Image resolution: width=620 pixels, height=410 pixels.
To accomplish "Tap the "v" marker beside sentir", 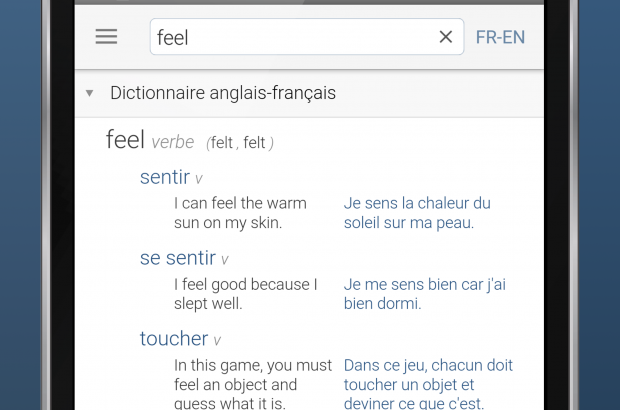I will [198, 179].
